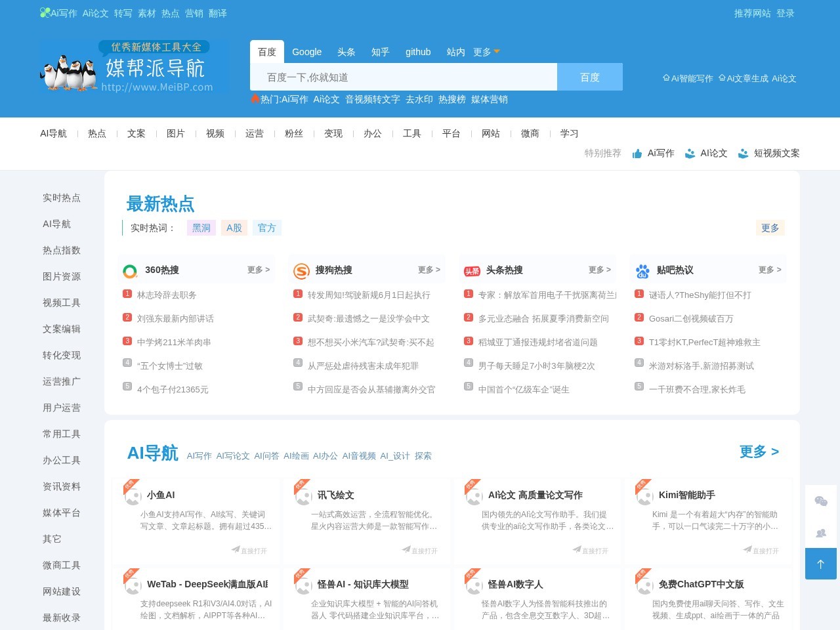Click 直接打开 send icon on 小鱼AI card
This screenshot has width=840, height=630.
[236, 550]
